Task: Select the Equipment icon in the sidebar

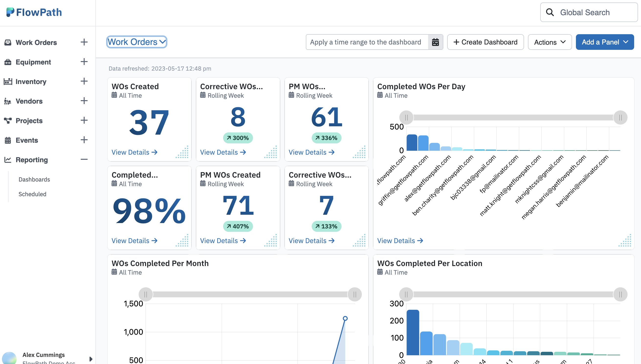Action: point(8,62)
